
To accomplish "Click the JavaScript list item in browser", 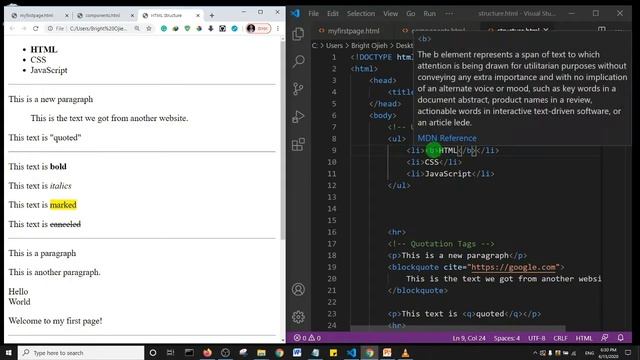I will click(x=49, y=70).
